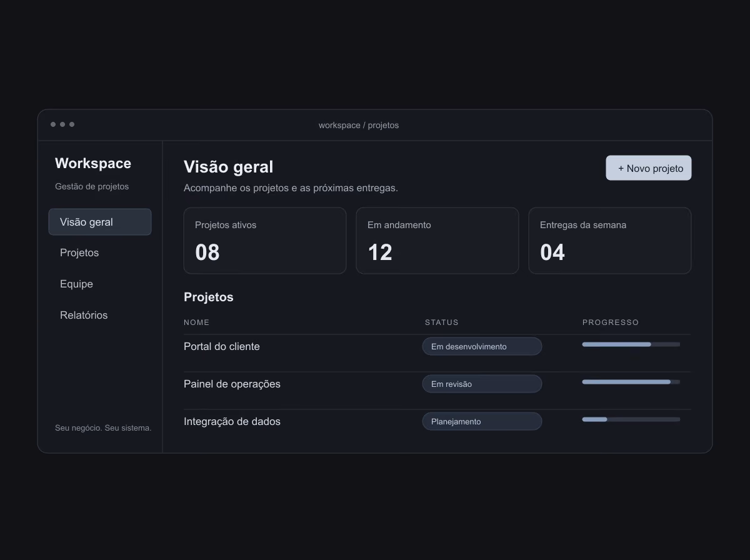Click the Projetos section heading above table
750x560 pixels.
coord(209,297)
